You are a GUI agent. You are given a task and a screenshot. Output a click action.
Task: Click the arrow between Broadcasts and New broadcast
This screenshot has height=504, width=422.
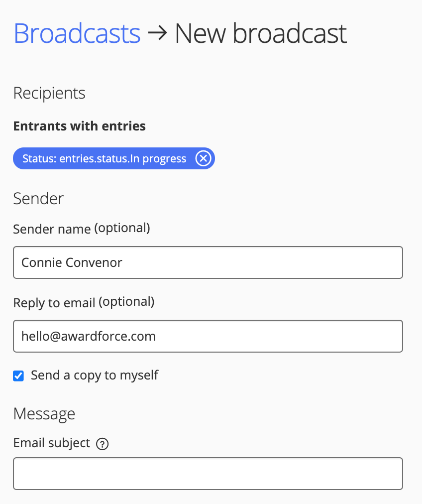click(158, 33)
